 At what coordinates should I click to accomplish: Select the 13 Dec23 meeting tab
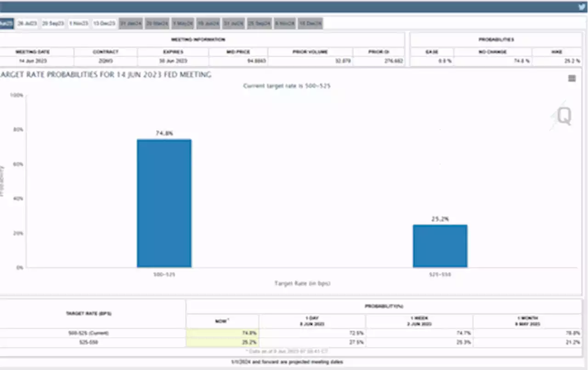104,23
